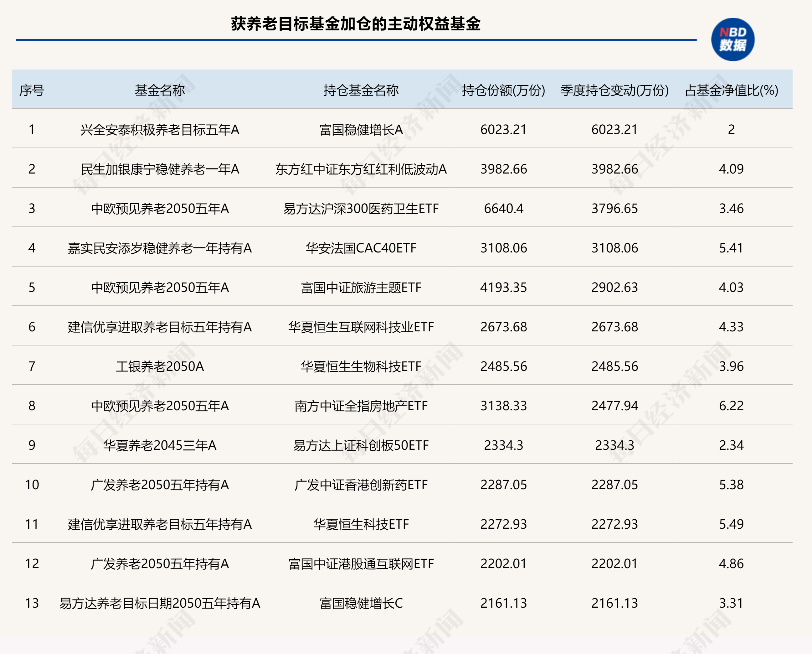
Task: Click net value ratio 2.34
Action: point(732,445)
